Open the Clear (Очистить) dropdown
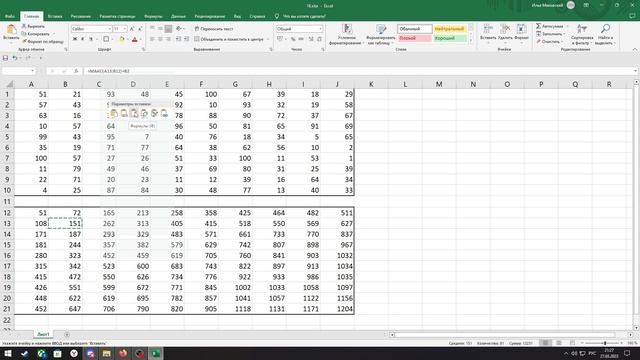 [x=549, y=41]
